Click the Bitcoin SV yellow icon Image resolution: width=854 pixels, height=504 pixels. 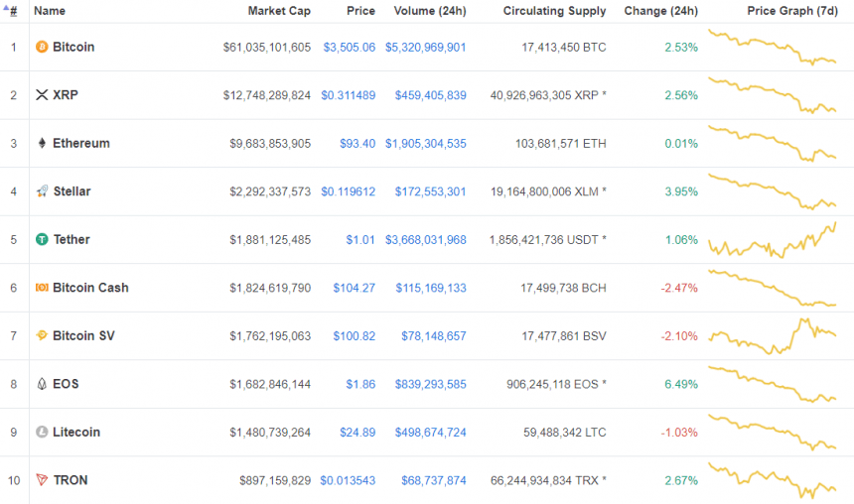coord(42,335)
